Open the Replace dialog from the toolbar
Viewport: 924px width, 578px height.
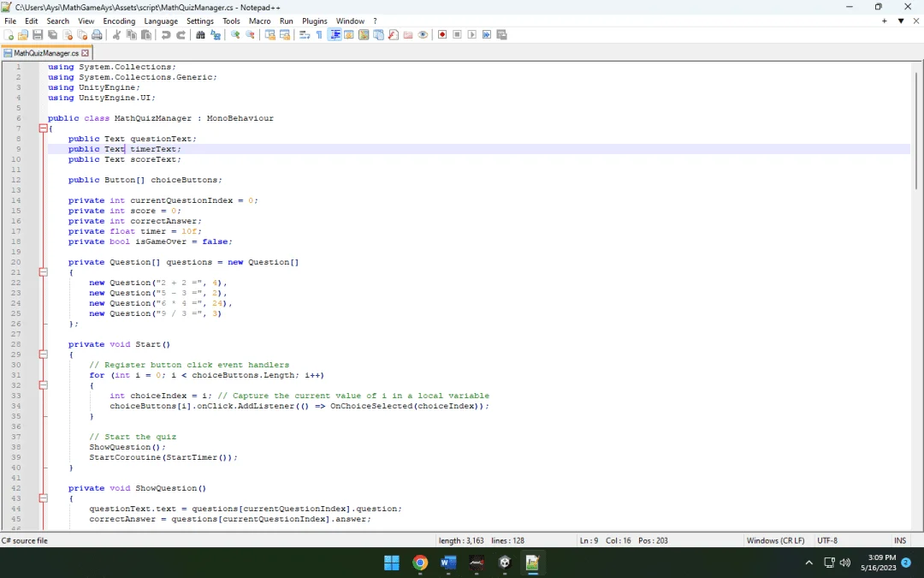[x=215, y=35]
